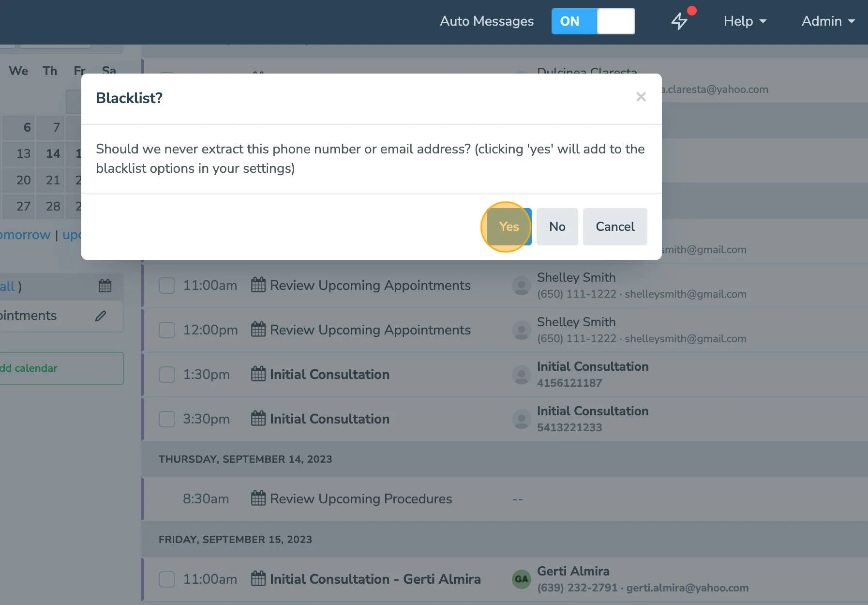
Task: Click the calendar icon beside 1:30pm Initial Consultation
Action: tap(258, 374)
